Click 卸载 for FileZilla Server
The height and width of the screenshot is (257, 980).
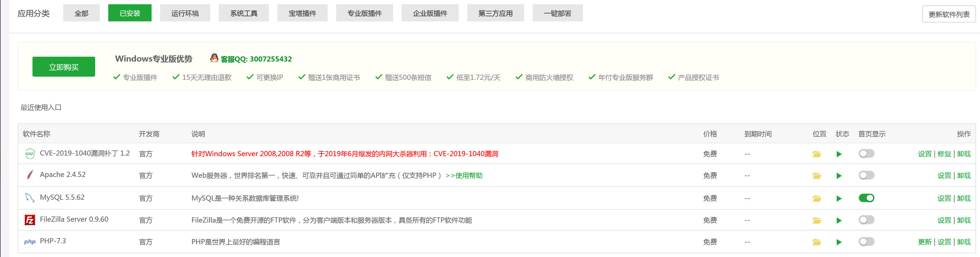click(964, 221)
